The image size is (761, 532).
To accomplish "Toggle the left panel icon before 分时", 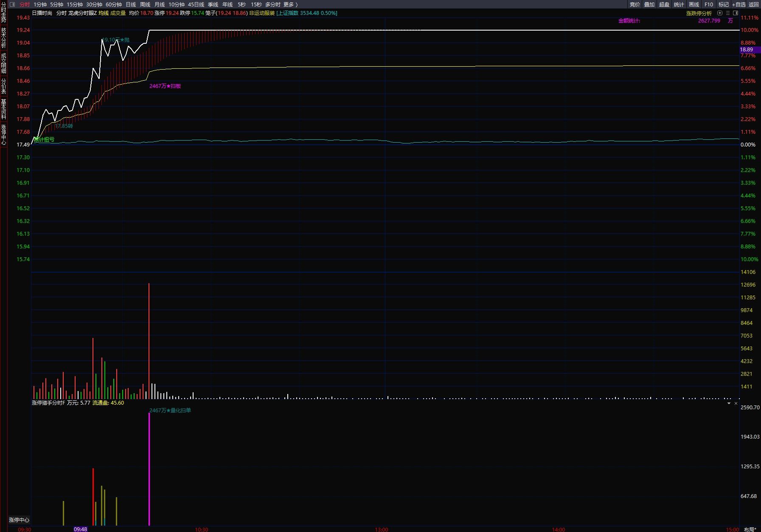I will (12, 5).
